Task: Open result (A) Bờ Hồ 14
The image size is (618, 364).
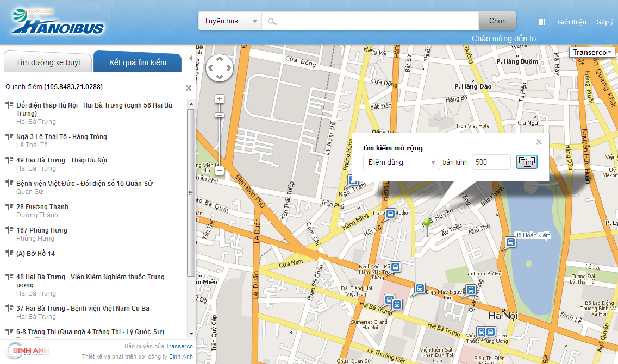Action: pyautogui.click(x=35, y=253)
